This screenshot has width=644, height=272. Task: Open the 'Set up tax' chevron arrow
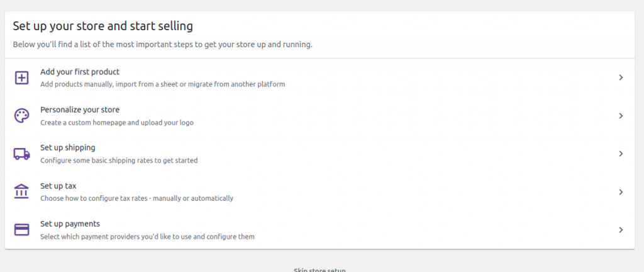pyautogui.click(x=621, y=192)
